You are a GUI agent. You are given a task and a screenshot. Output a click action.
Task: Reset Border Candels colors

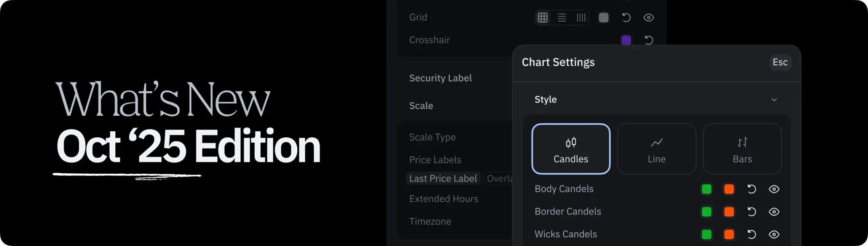[x=752, y=212]
